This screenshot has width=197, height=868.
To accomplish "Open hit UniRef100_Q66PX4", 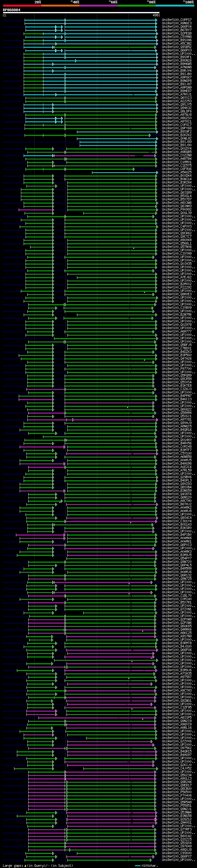I will [177, 26].
